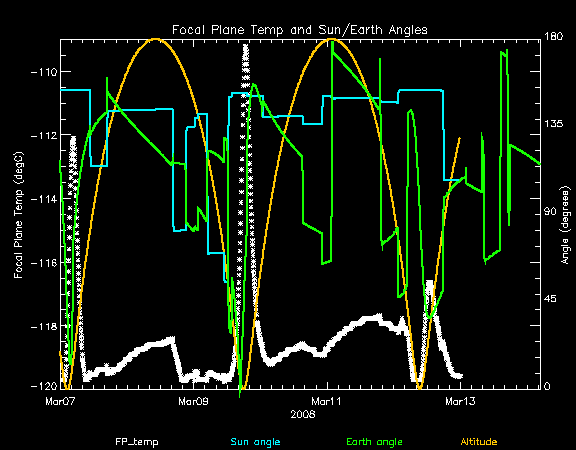Click the 'Mar11' x-axis date label
576x450 pixels.
tap(326, 401)
